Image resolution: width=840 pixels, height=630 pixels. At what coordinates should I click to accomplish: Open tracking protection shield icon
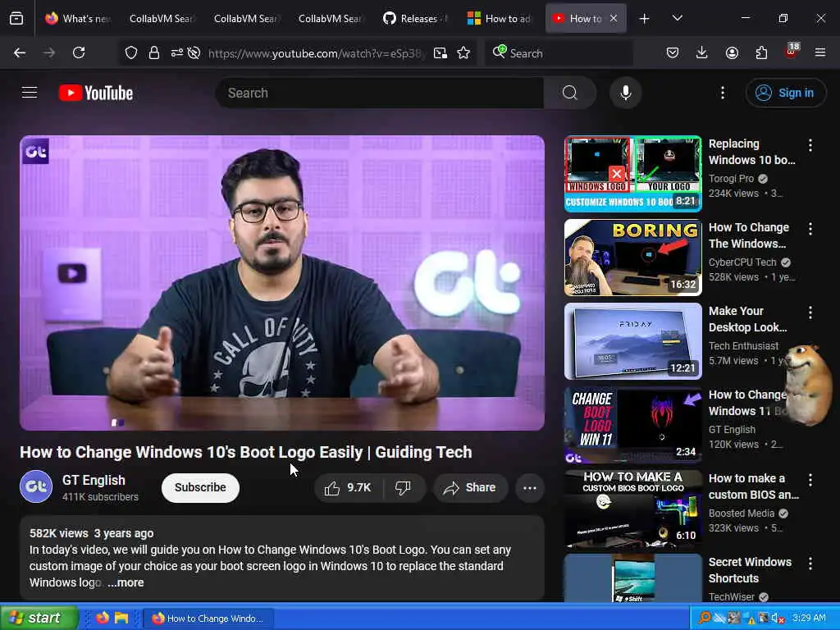click(x=131, y=52)
